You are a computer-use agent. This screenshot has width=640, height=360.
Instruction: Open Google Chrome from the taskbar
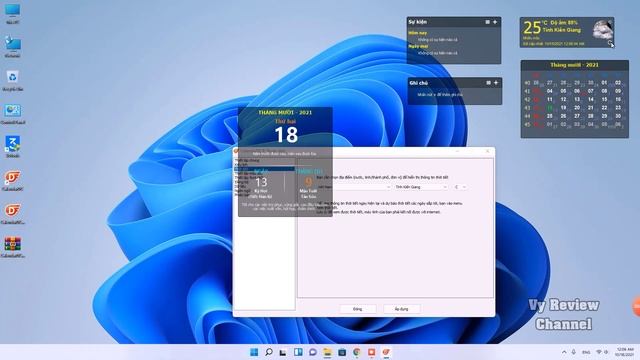(x=357, y=352)
